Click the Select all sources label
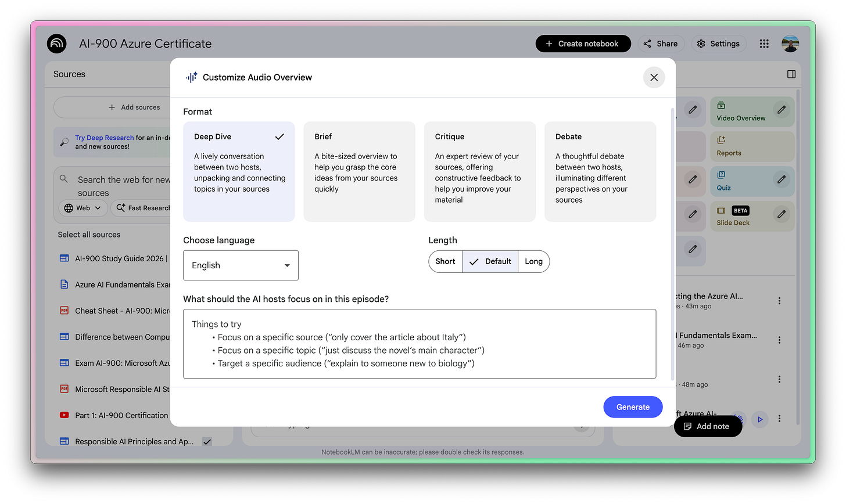 point(89,235)
